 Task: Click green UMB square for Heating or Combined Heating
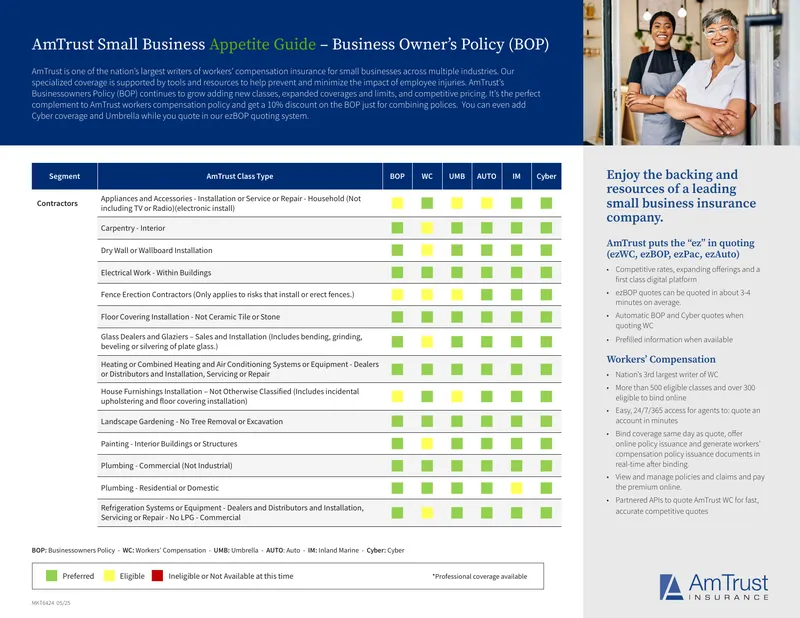[x=457, y=369]
